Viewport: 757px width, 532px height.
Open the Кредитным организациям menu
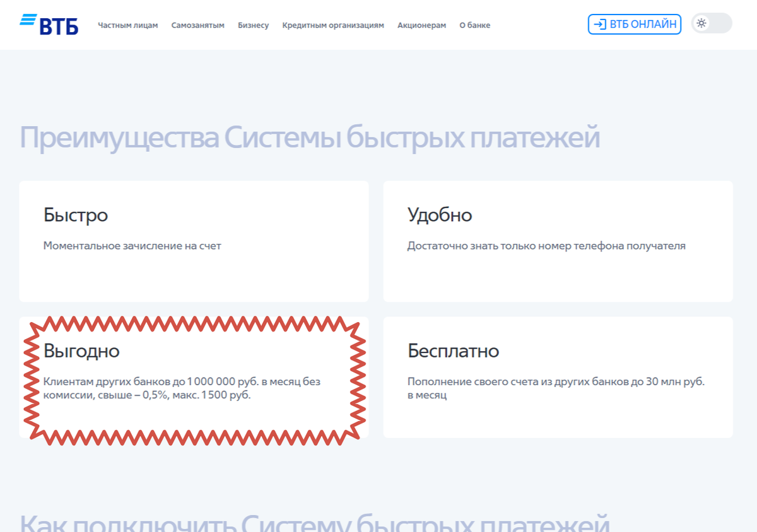click(x=333, y=25)
